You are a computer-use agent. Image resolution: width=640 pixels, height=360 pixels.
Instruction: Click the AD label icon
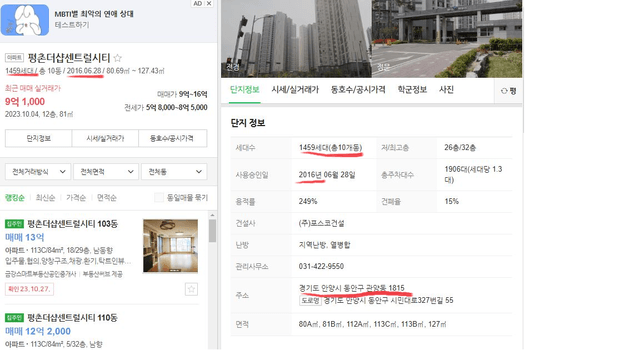coord(198,3)
